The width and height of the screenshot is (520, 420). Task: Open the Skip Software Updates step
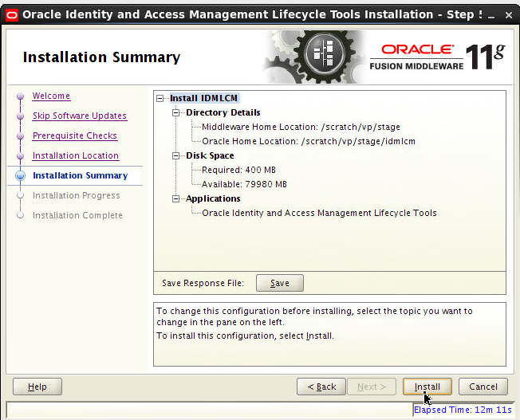[80, 116]
